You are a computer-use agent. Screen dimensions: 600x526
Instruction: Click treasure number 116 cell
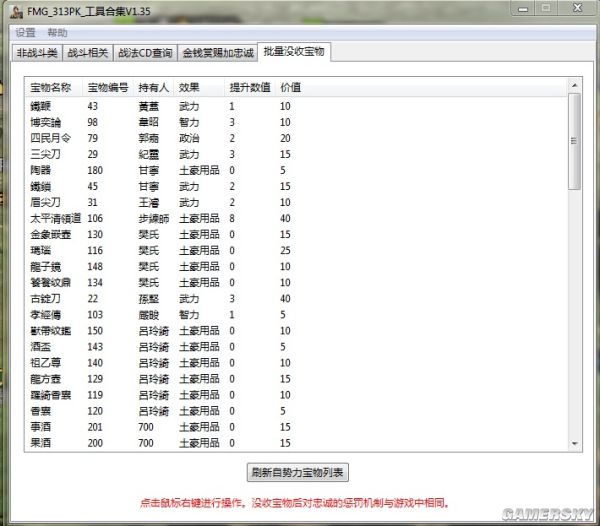click(x=95, y=251)
